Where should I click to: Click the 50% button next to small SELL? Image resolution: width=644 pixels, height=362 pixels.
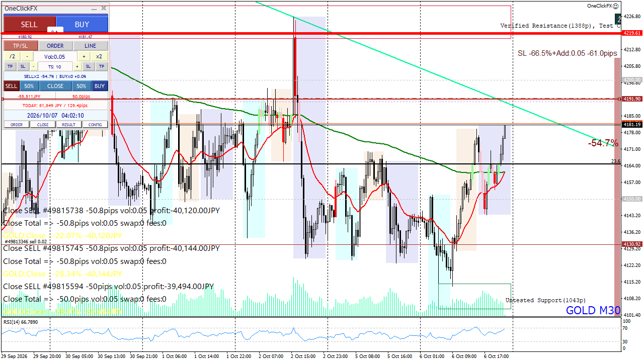(x=29, y=86)
